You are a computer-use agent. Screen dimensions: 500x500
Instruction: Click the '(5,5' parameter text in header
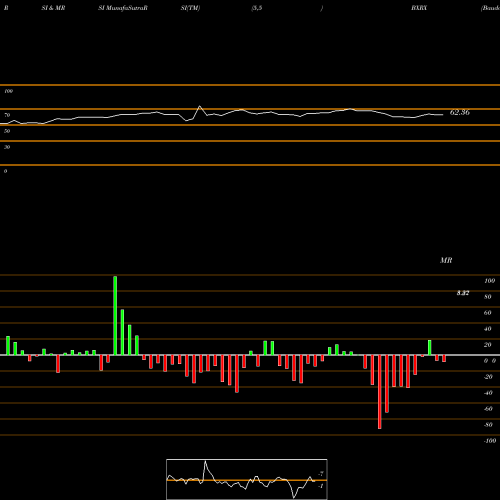click(257, 8)
